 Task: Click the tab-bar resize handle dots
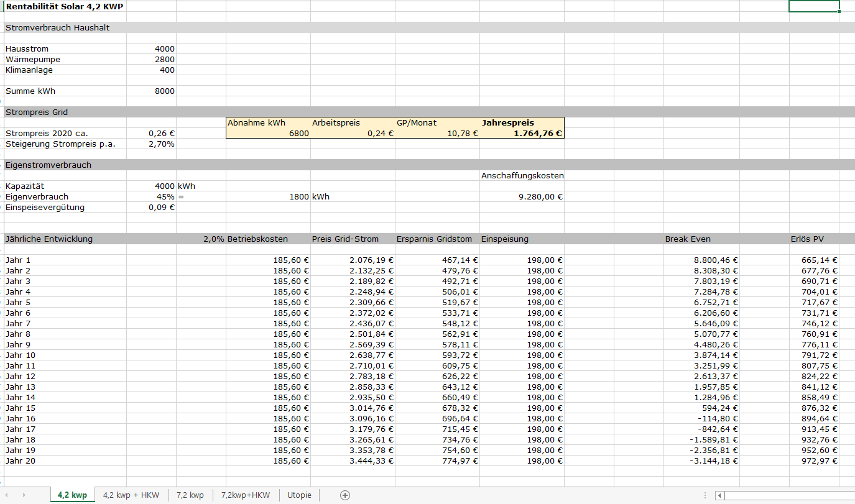[x=705, y=495]
